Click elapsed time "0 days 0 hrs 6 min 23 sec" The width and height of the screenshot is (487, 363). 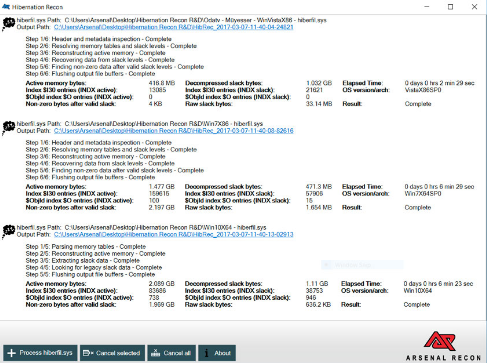tap(438, 284)
